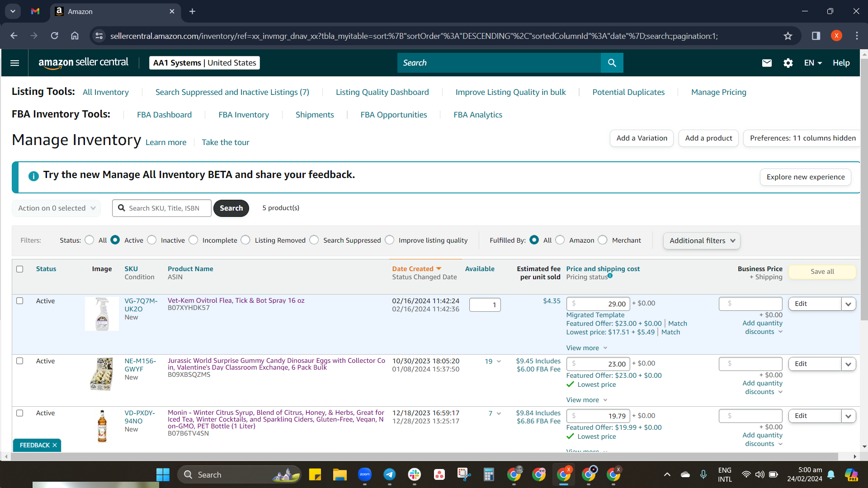The width and height of the screenshot is (868, 488).
Task: Open the Take the tour link
Action: click(x=226, y=142)
